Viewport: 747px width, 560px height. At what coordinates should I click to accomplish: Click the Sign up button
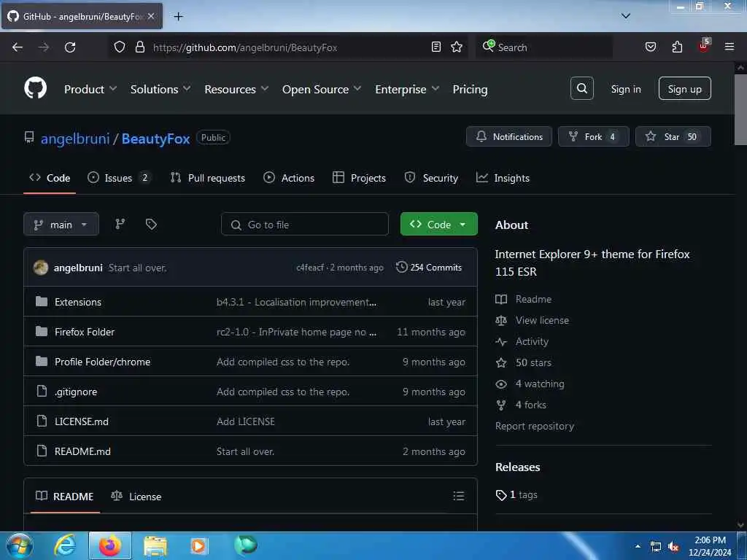tap(684, 88)
